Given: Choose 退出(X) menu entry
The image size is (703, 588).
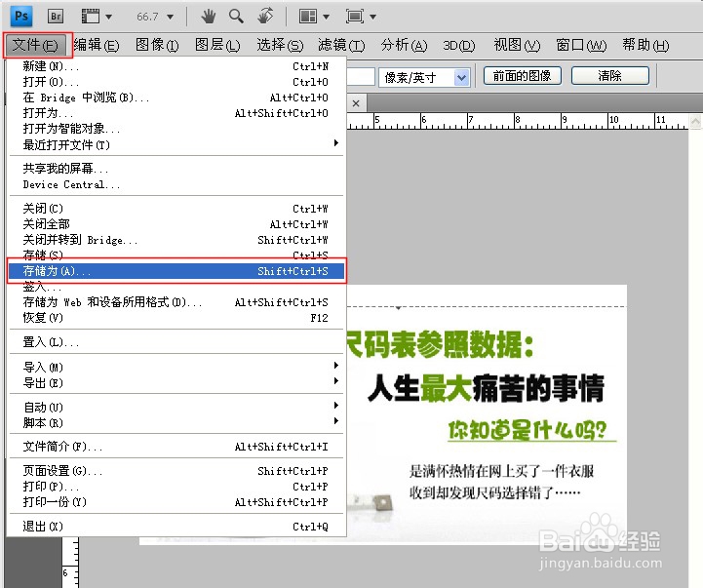Looking at the screenshot, I should pos(176,527).
